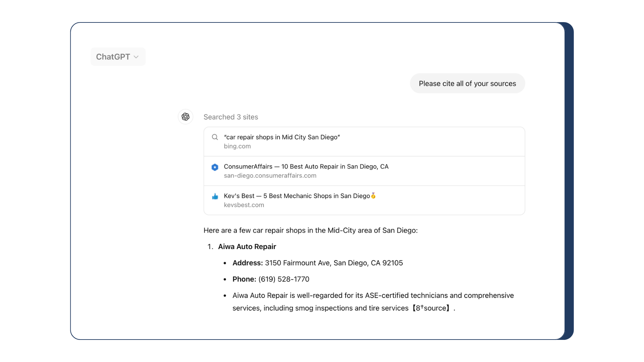The height and width of the screenshot is (362, 644).
Task: Click the kevsbest.com URL text
Action: tap(244, 205)
